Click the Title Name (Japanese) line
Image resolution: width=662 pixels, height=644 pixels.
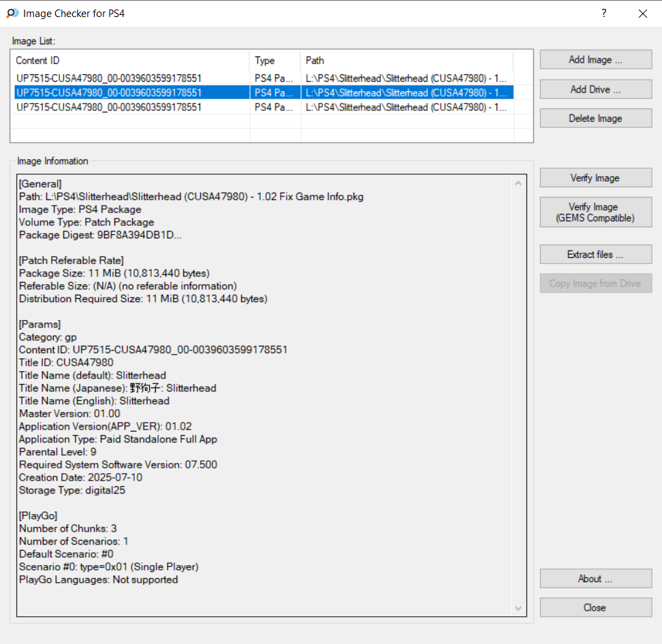click(117, 388)
